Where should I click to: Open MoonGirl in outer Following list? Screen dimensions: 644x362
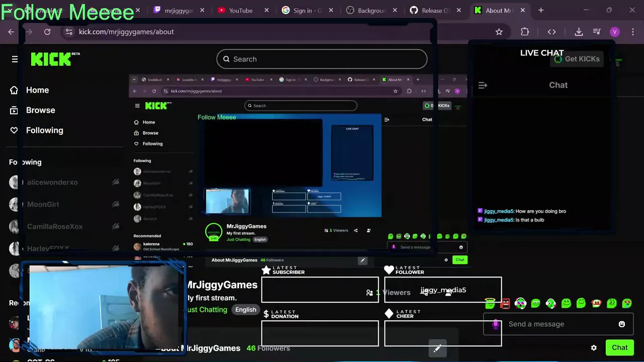click(x=43, y=205)
